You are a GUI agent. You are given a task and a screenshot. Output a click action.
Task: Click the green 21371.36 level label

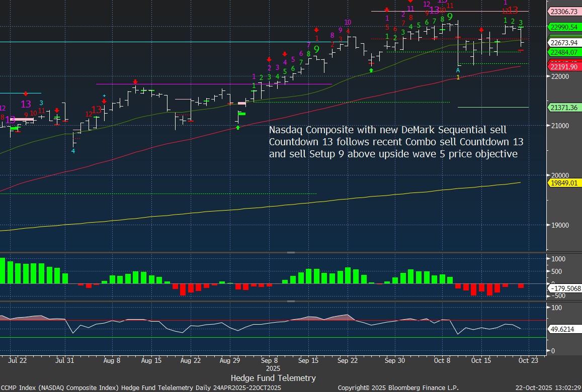563,108
